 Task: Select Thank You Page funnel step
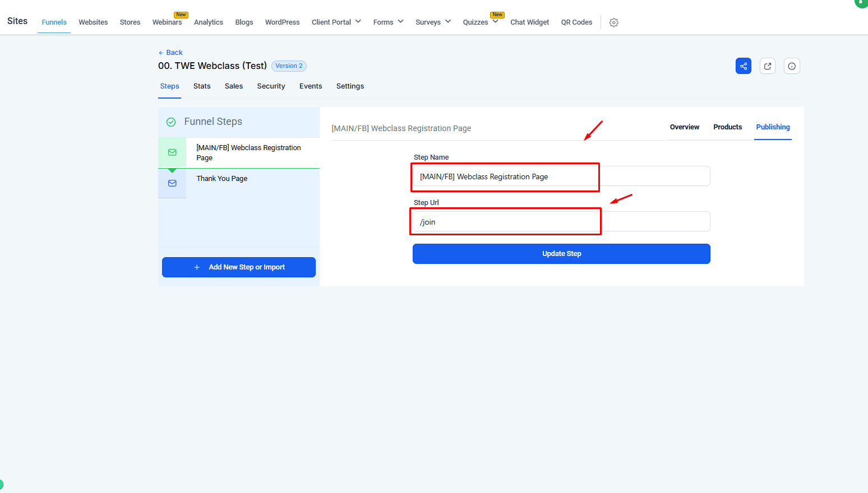click(x=222, y=179)
